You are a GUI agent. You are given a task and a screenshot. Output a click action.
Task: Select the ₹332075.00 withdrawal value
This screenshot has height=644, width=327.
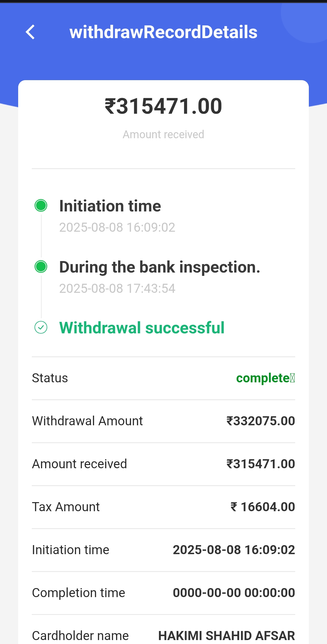pos(260,421)
